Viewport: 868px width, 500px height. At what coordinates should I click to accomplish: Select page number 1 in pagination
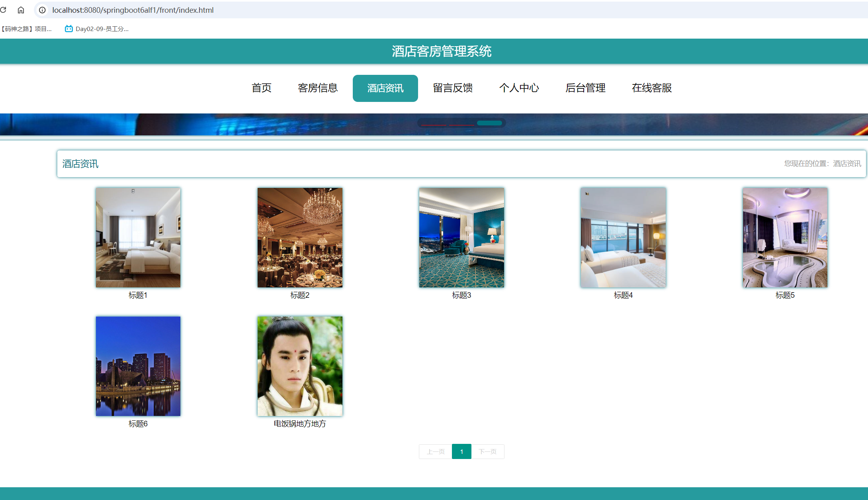tap(461, 451)
